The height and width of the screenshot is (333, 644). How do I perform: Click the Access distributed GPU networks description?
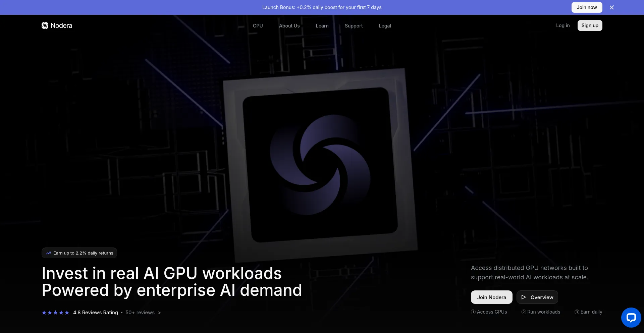tap(530, 273)
